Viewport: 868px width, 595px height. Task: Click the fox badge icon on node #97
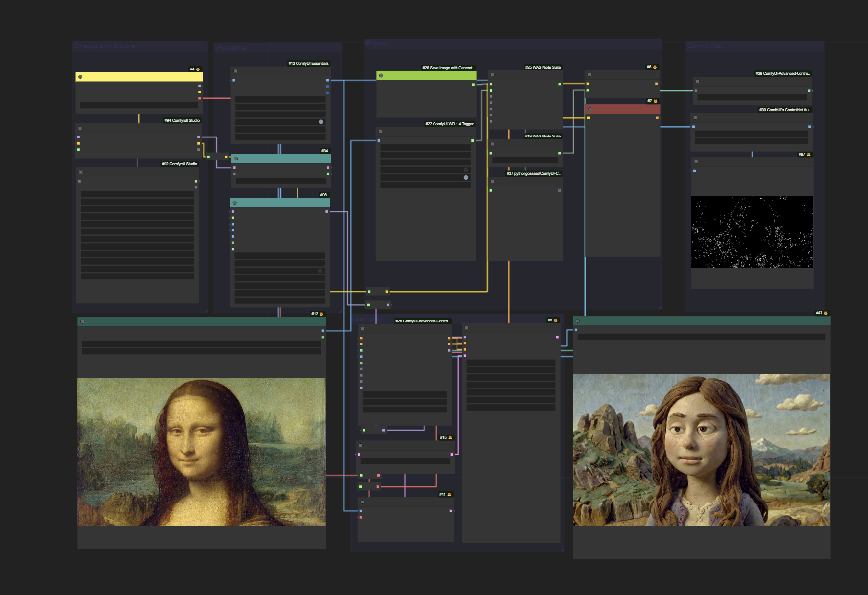[809, 155]
